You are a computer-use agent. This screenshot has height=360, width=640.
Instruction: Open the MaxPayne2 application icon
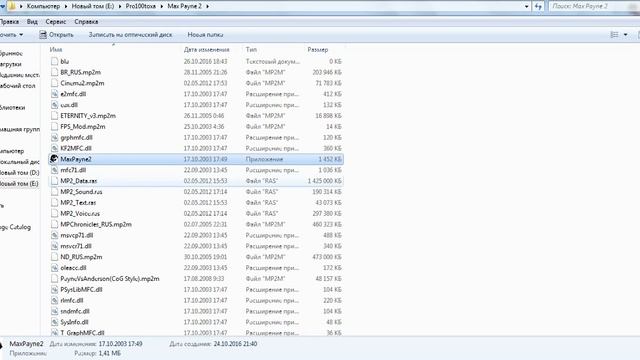click(54, 159)
